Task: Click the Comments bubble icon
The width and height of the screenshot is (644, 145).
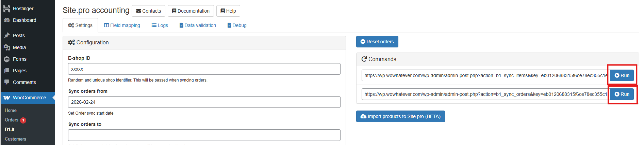Action: [x=7, y=82]
